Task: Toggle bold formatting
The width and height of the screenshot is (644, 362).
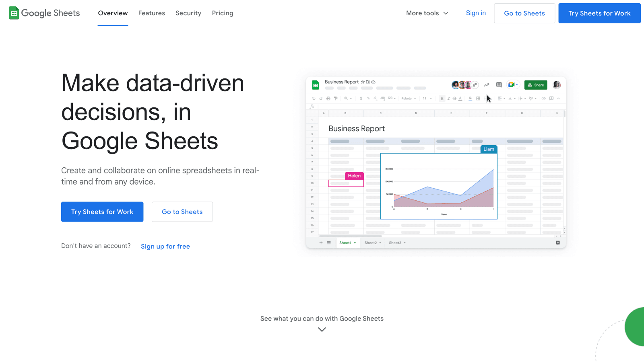Action: tap(442, 98)
